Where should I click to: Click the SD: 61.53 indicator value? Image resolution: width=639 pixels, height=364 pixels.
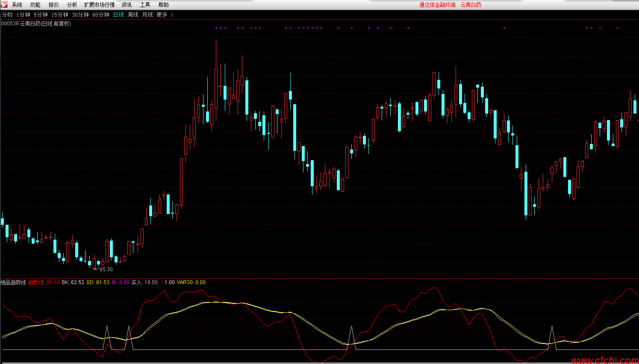coord(98,282)
